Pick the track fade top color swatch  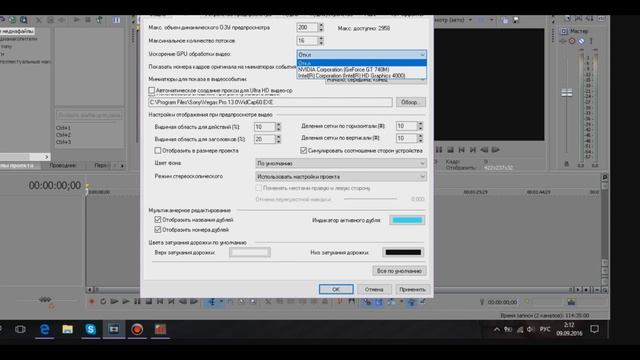click(249, 253)
